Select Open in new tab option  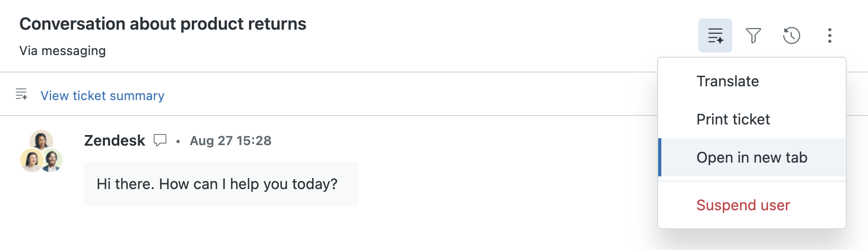751,157
